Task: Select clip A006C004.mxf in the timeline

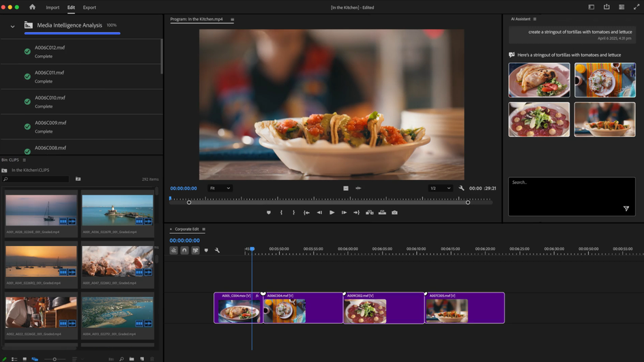Action: tap(303, 308)
